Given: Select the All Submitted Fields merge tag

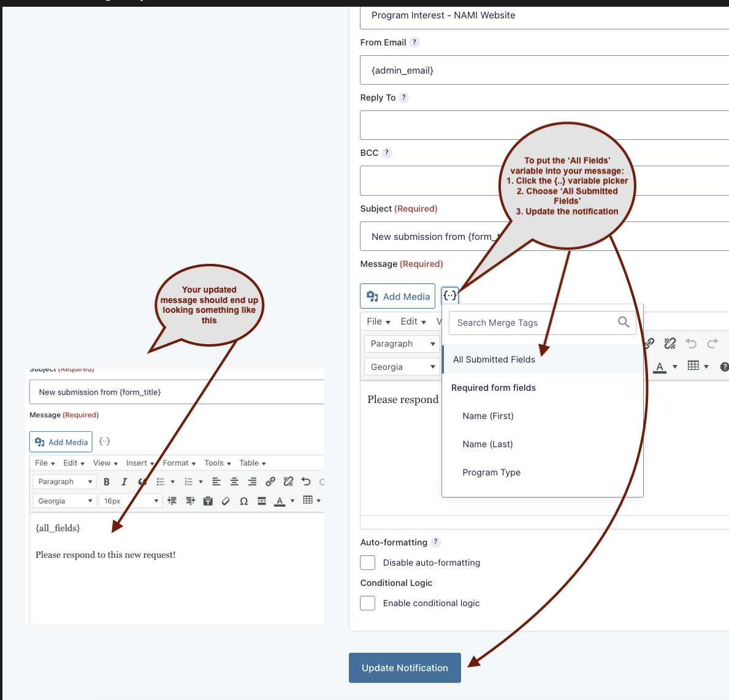Looking at the screenshot, I should (542, 360).
